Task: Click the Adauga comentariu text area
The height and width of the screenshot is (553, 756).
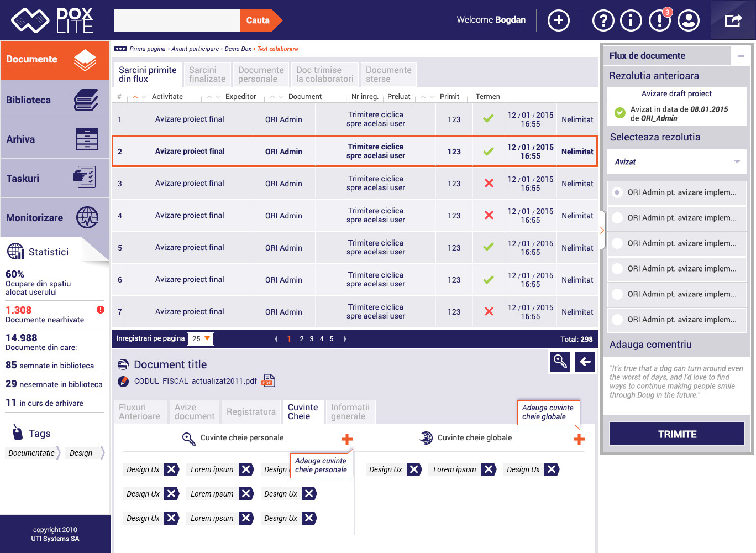Action: click(x=677, y=385)
